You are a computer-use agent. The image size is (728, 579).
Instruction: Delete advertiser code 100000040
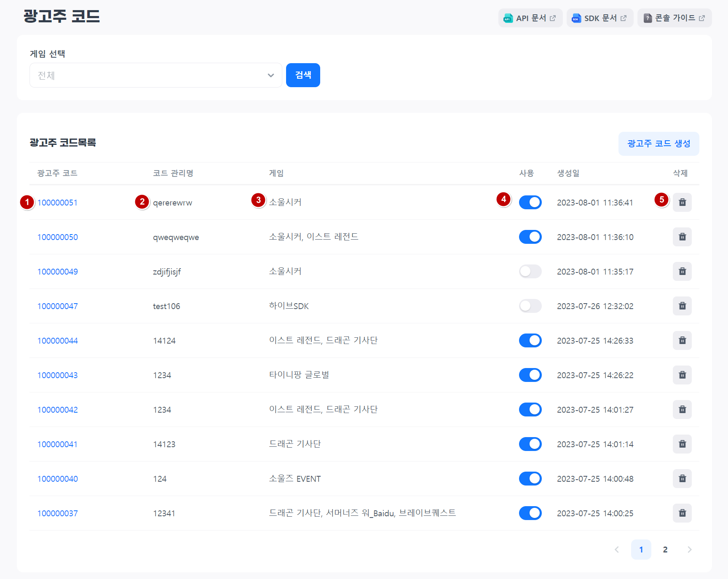pos(682,479)
